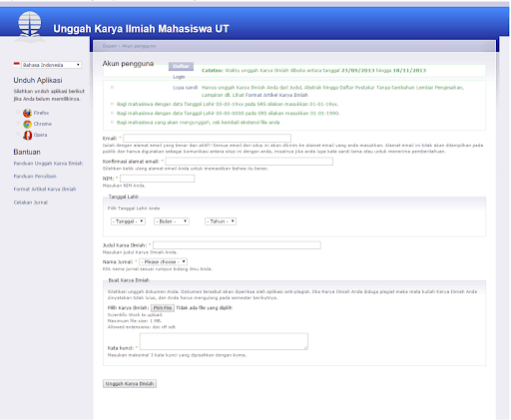Focus the Konfirmasi alamat email field
The image size is (511, 420).
(x=250, y=162)
